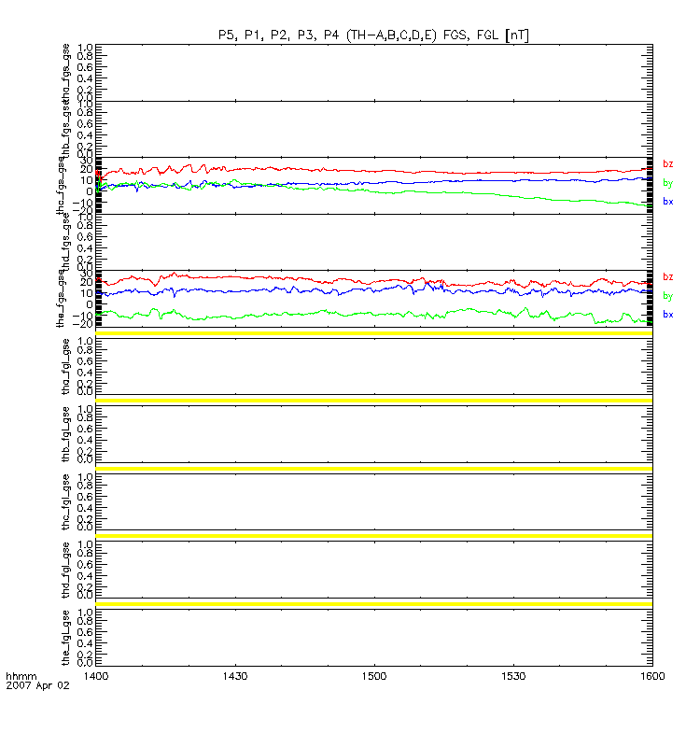Click the 1500 time axis label
The height and width of the screenshot is (747, 700).
coord(374,676)
